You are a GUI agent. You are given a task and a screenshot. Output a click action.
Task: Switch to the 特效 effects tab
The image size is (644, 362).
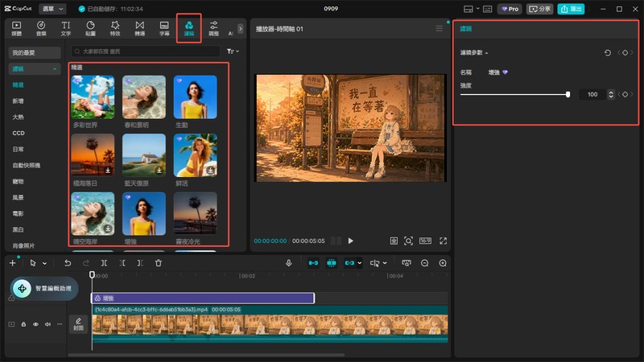[115, 29]
